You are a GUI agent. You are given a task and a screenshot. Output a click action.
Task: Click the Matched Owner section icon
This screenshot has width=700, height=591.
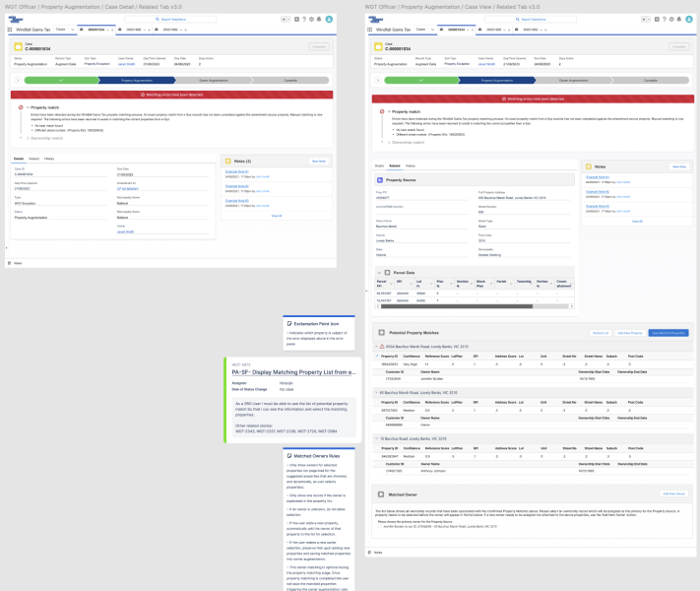381,494
